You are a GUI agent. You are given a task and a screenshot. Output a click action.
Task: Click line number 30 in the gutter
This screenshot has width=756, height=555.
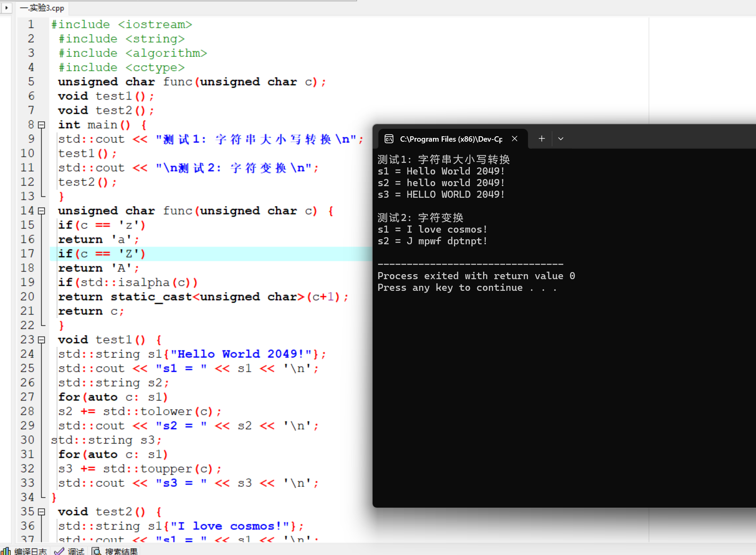27,440
